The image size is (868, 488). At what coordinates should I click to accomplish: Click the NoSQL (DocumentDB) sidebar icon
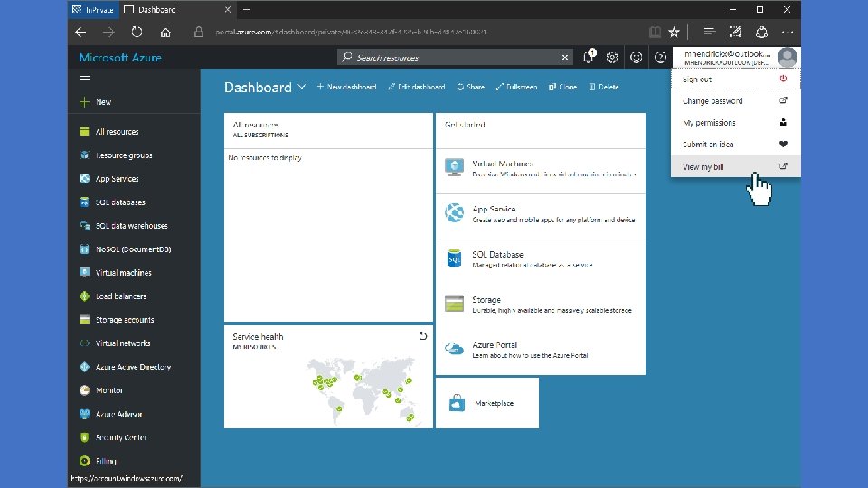pyautogui.click(x=84, y=249)
